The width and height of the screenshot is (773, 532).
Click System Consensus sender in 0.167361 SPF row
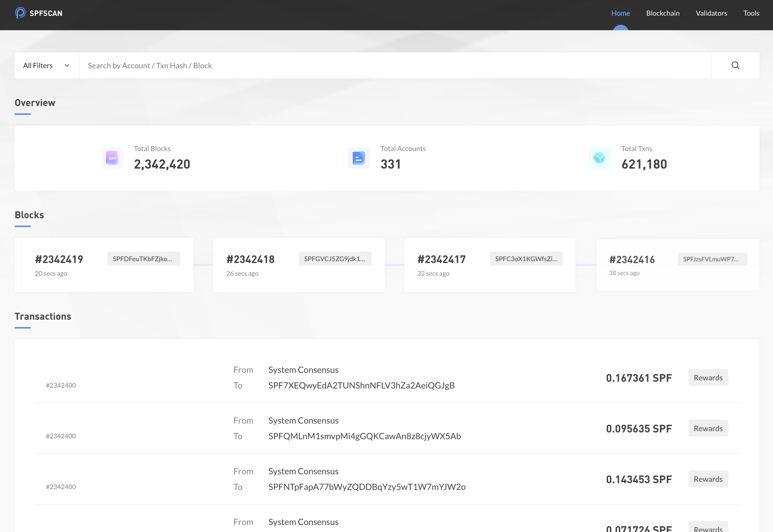coord(303,370)
